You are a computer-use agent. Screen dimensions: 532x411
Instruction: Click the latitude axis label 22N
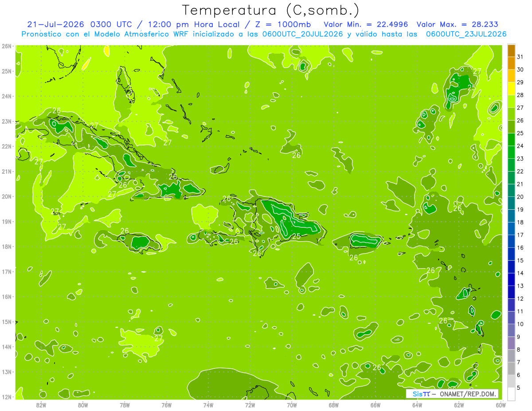[x=7, y=146]
